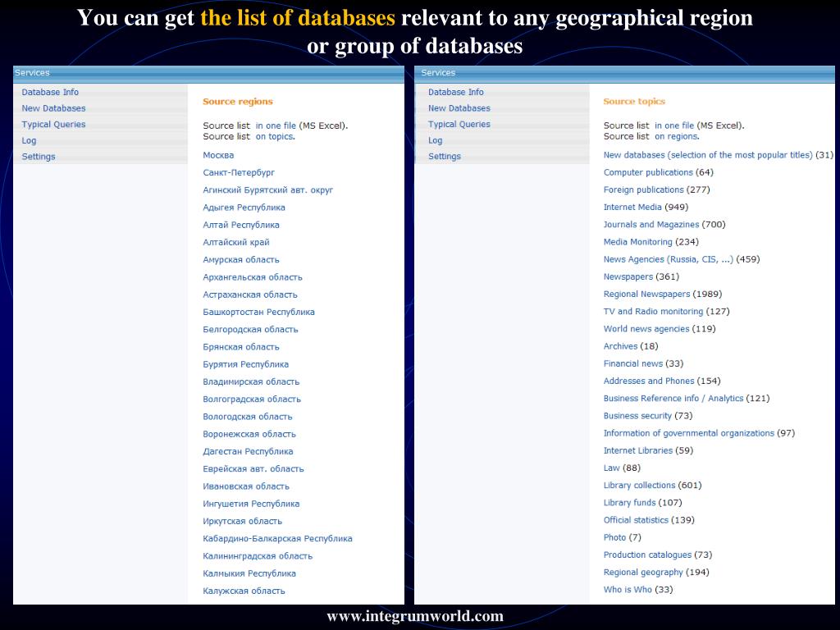Open the Астраханская область link
Viewport: 840px width, 630px height.
coord(249,294)
